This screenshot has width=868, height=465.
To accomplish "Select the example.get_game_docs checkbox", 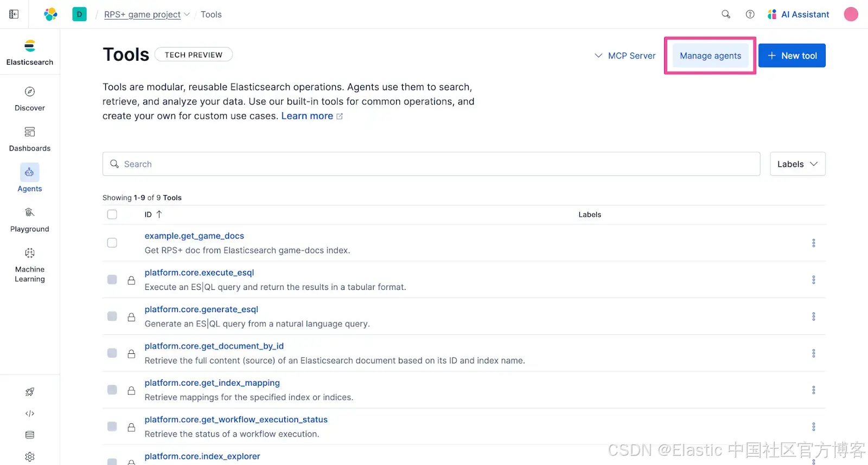I will pos(112,243).
